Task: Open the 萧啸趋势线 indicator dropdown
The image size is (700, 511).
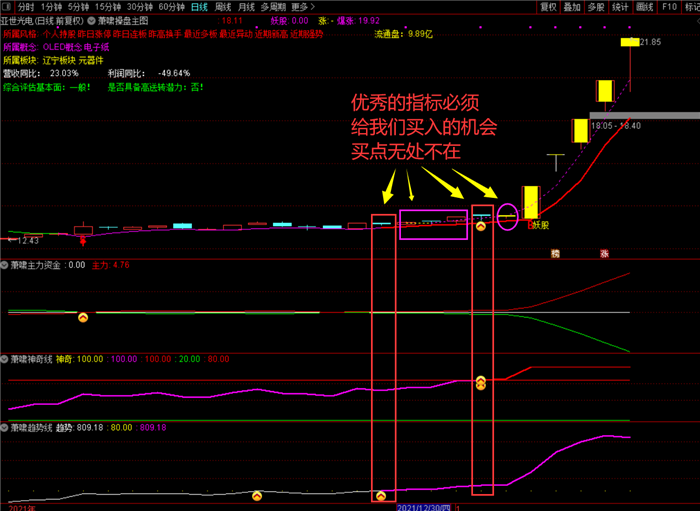Action: click(x=4, y=428)
